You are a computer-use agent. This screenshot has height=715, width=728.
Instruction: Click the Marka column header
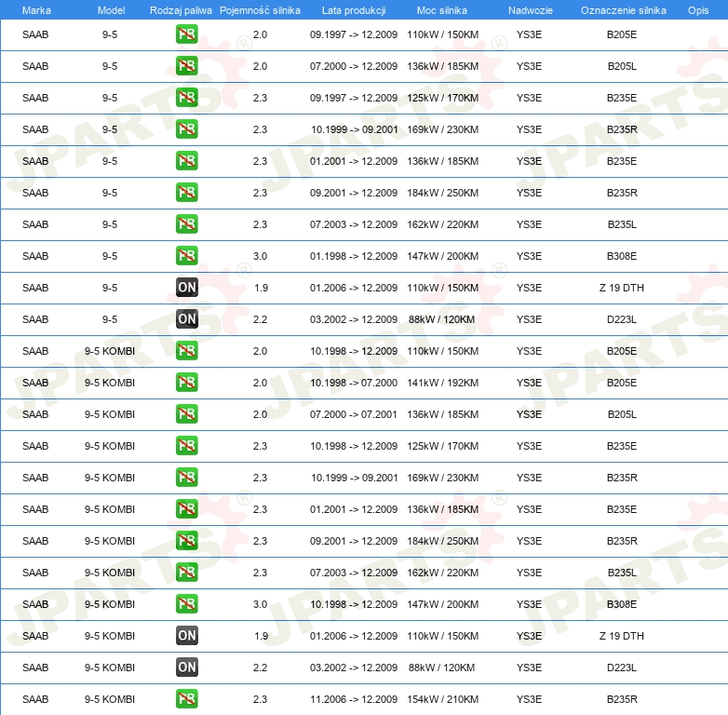[36, 10]
